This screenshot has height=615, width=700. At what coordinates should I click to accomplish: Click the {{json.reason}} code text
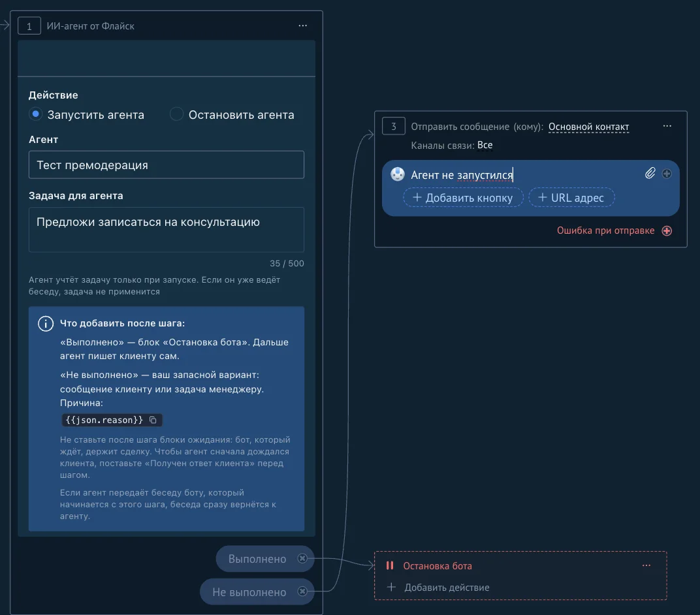coord(104,420)
